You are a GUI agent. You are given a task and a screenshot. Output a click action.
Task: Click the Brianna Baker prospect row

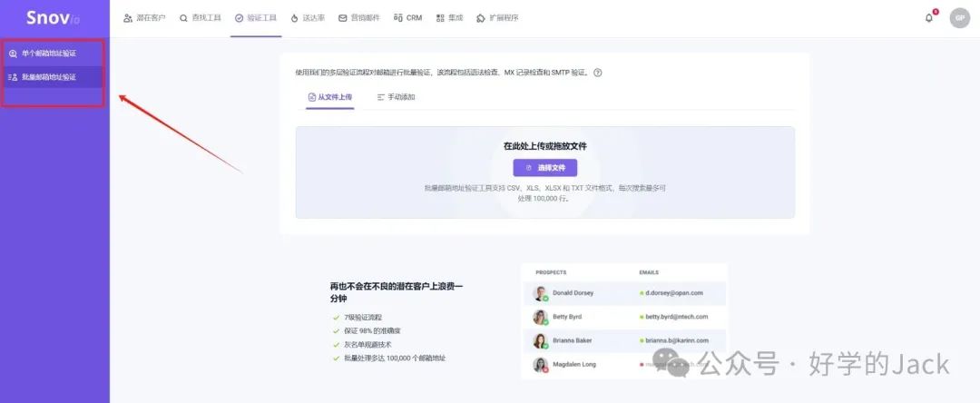point(625,340)
